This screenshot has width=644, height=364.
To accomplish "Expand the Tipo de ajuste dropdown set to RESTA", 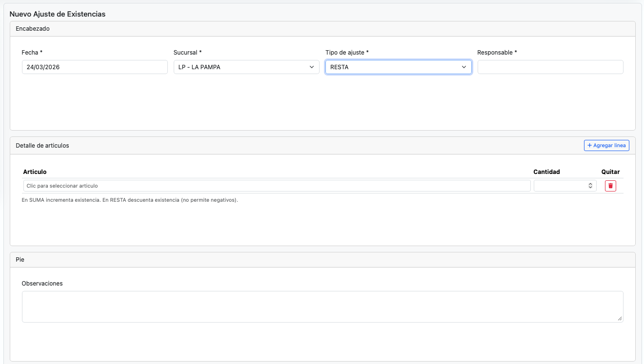I will (398, 67).
